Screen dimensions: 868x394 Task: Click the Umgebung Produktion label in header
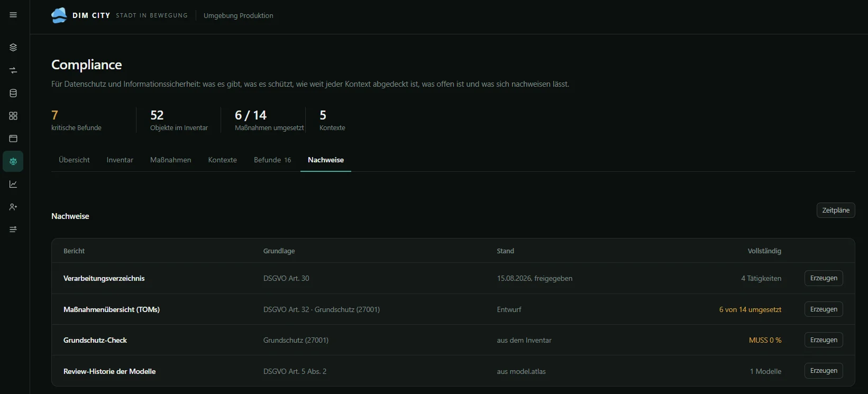(x=239, y=15)
